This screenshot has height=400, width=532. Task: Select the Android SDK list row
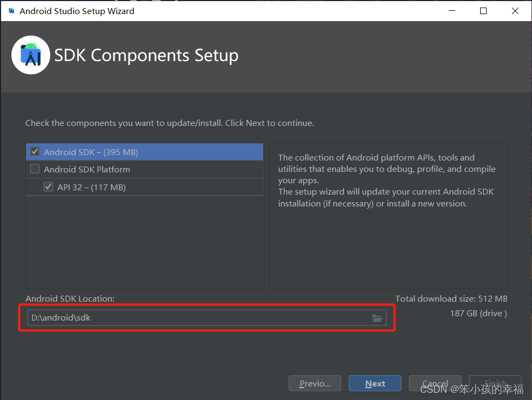108,152
